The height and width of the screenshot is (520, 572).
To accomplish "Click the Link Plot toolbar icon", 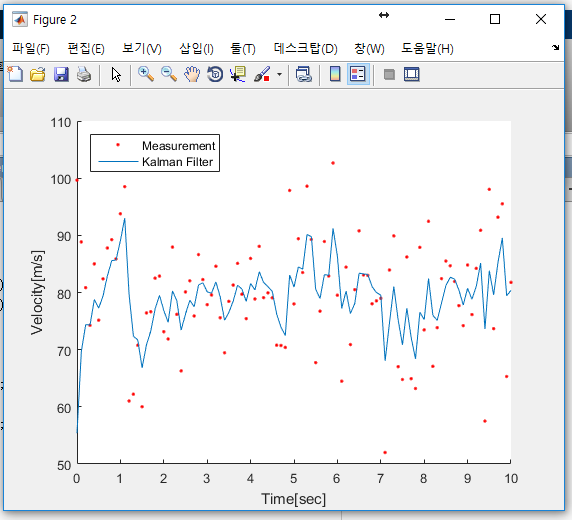I will tap(304, 74).
